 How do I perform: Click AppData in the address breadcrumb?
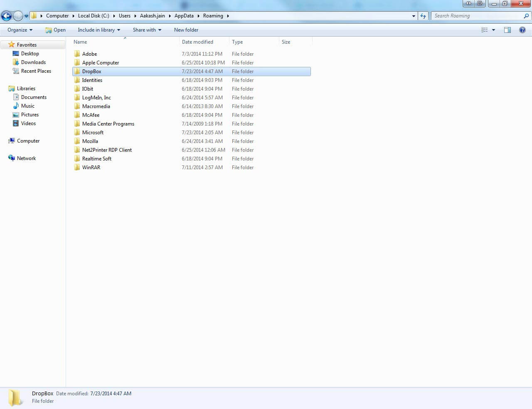tap(184, 16)
